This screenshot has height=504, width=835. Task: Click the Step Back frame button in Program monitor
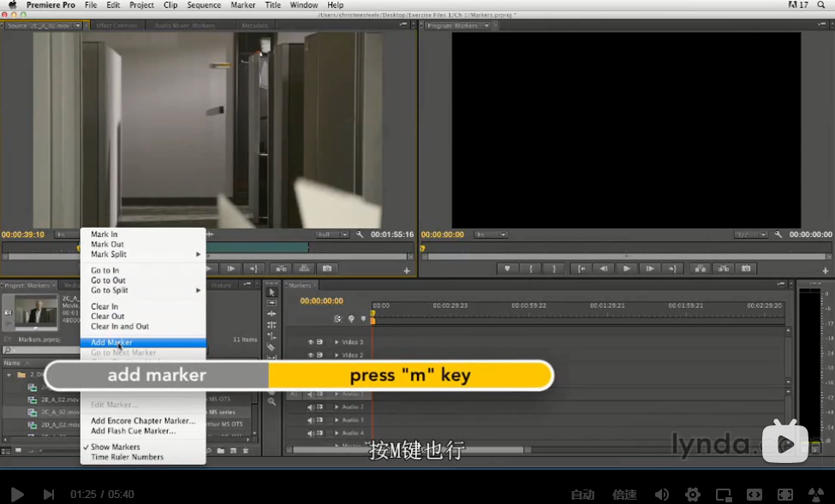[605, 269]
